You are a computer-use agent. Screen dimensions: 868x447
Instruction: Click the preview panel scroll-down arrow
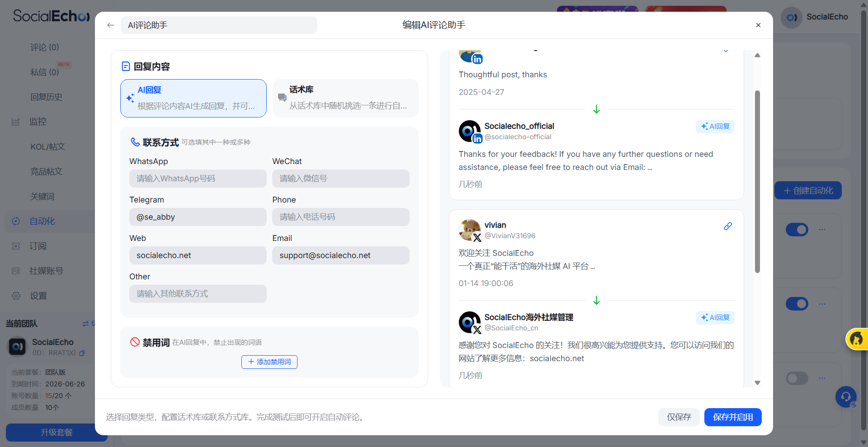point(757,383)
